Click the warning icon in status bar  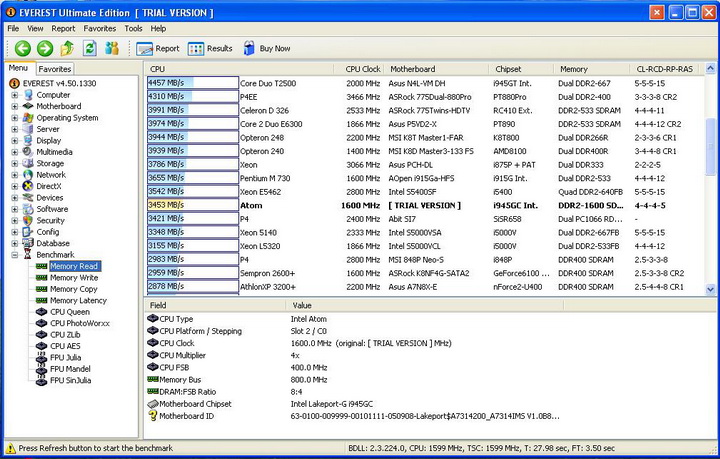tap(11, 448)
